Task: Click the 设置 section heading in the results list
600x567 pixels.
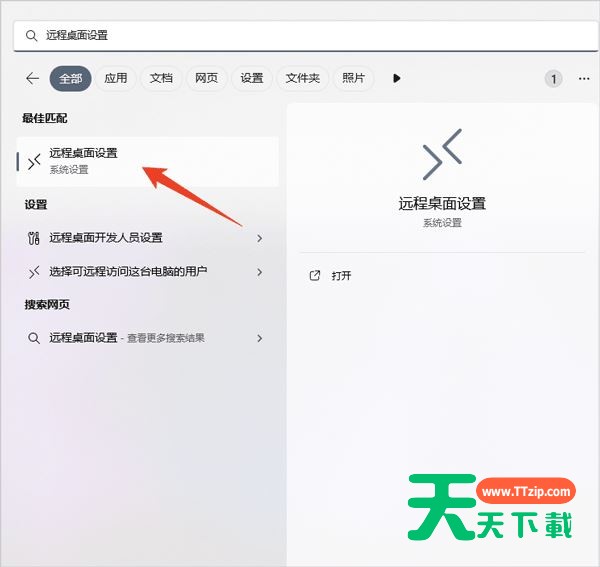Action: [x=36, y=205]
